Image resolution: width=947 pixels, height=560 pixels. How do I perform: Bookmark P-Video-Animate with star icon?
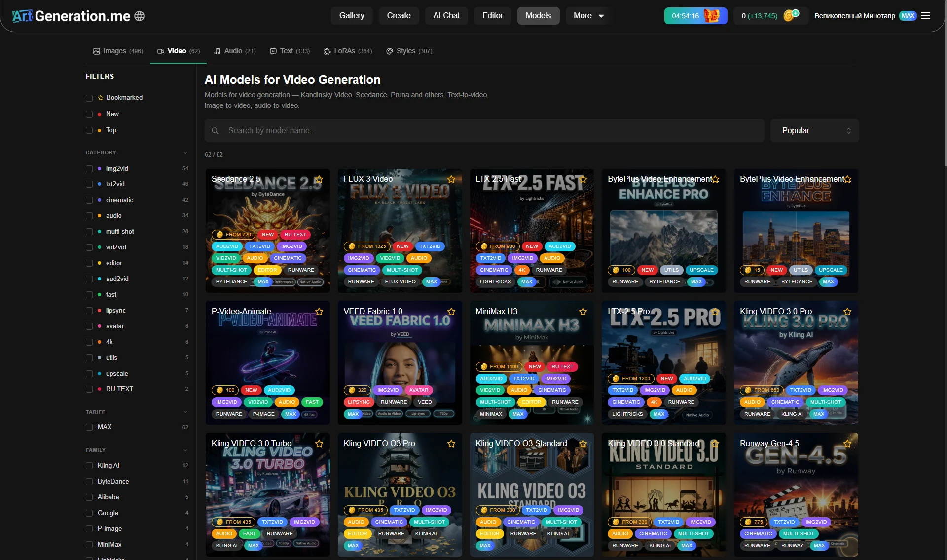(x=319, y=312)
